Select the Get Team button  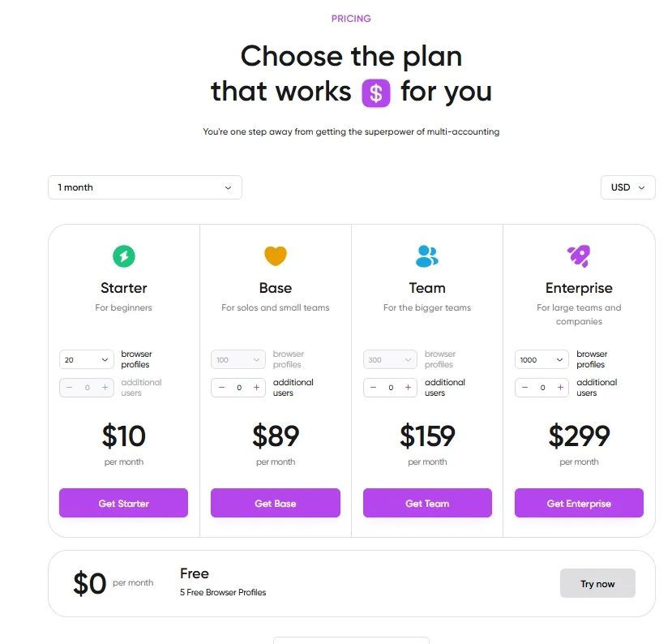427,504
